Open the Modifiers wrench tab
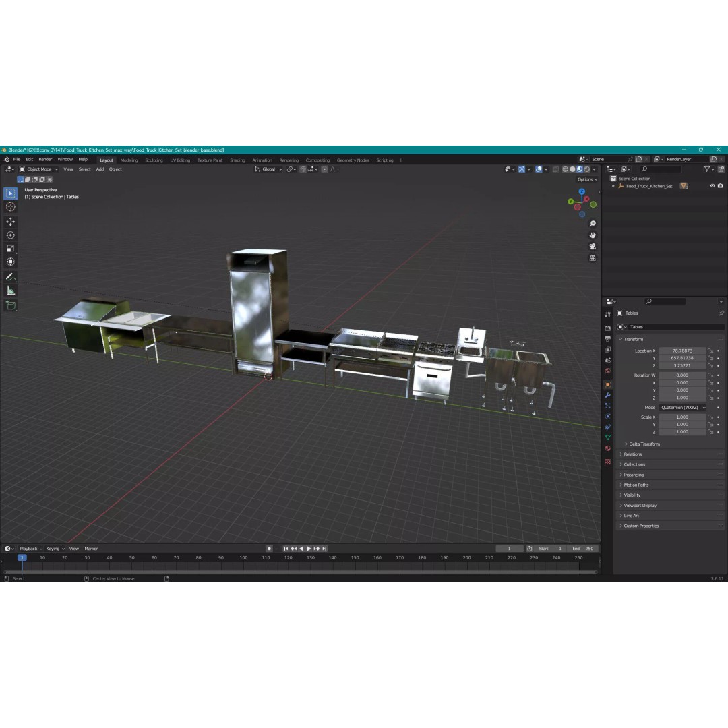 pyautogui.click(x=608, y=395)
